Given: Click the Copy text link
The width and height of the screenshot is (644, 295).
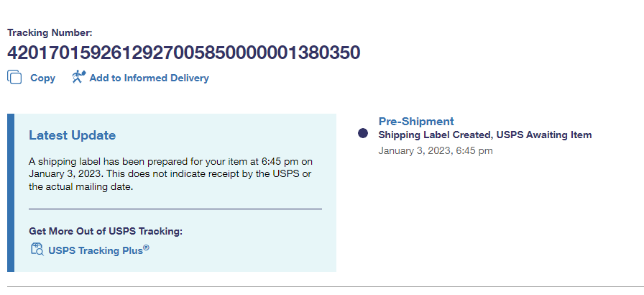Looking at the screenshot, I should (x=42, y=78).
